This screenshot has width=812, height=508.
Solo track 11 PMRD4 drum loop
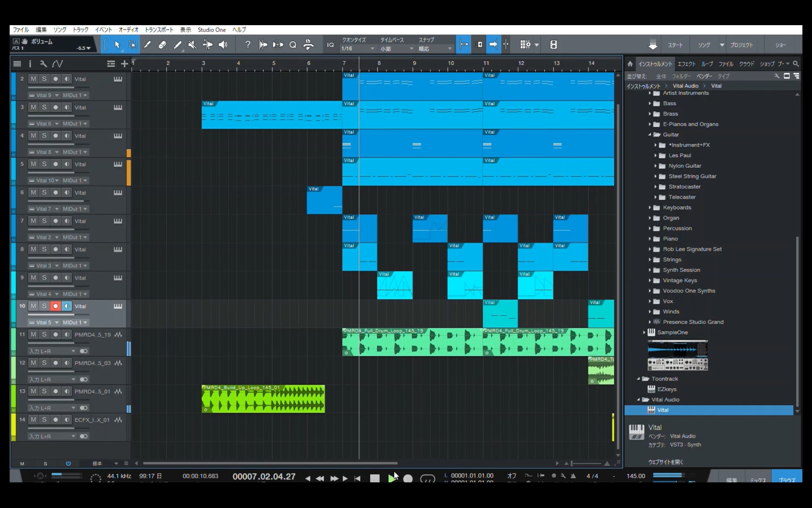[x=44, y=335]
